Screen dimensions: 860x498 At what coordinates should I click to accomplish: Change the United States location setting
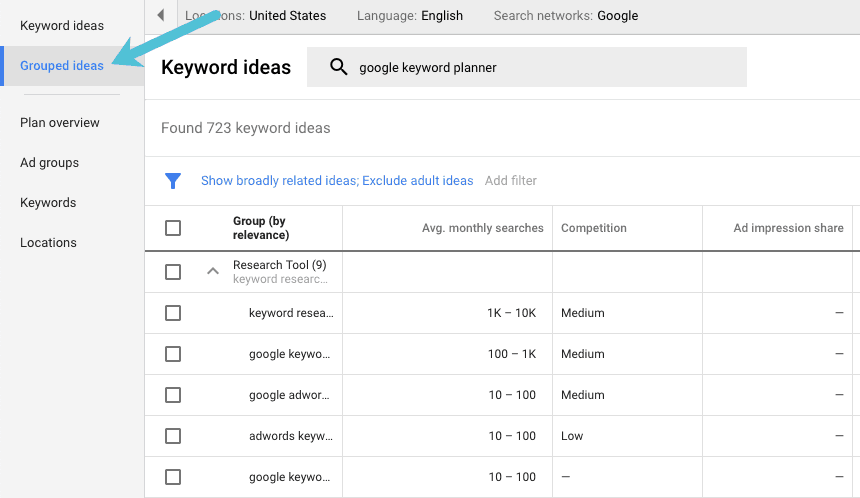[x=287, y=16]
